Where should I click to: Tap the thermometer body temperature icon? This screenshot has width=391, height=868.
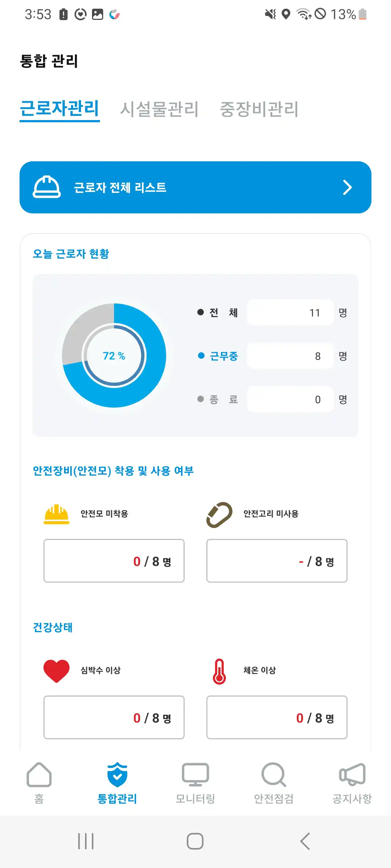(219, 672)
